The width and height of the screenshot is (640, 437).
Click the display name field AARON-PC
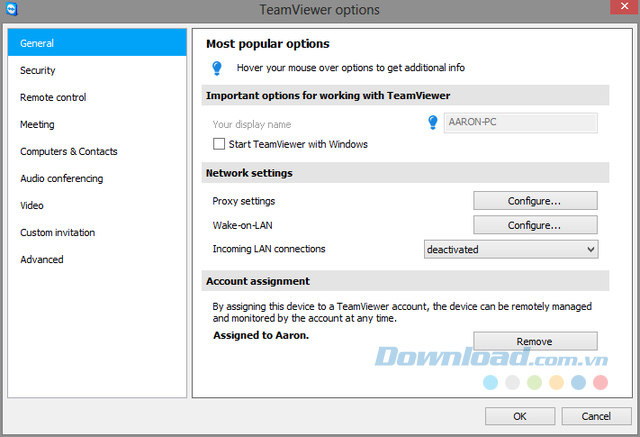pos(520,122)
